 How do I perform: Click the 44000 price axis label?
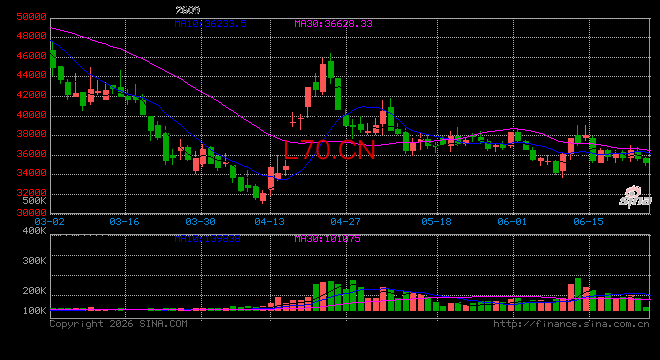click(x=31, y=75)
